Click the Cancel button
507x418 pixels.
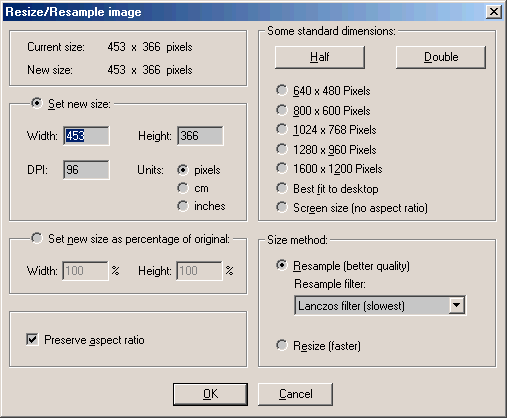tap(295, 394)
